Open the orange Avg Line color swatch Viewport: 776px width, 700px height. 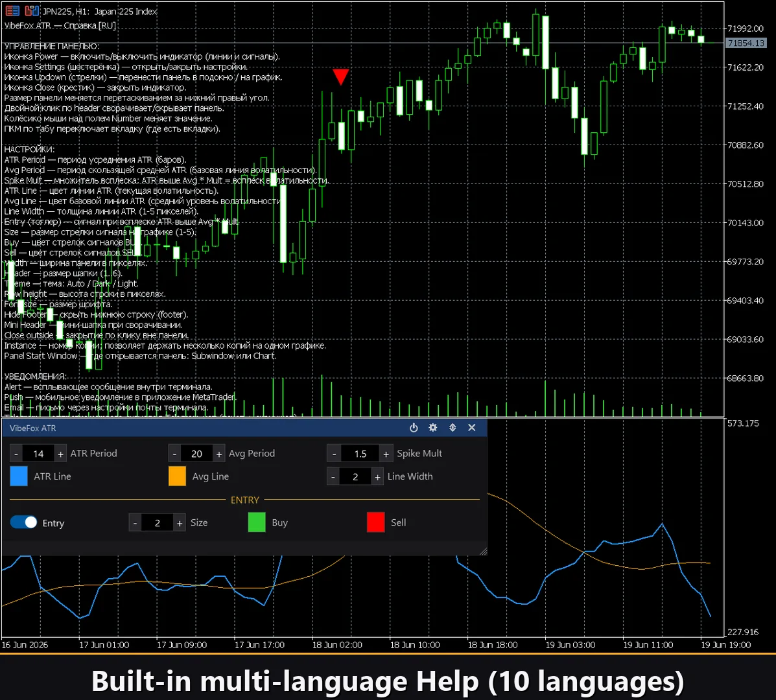point(177,476)
